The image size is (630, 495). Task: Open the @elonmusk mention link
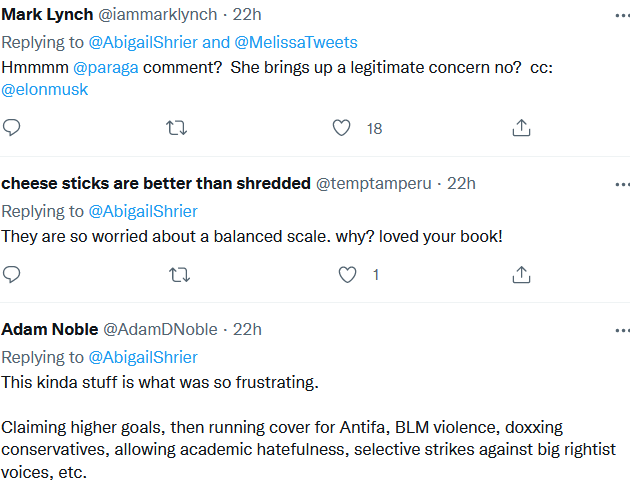coord(45,90)
